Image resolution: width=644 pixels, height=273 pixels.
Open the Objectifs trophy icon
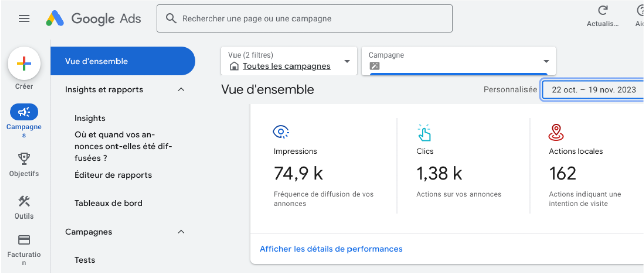click(x=24, y=158)
